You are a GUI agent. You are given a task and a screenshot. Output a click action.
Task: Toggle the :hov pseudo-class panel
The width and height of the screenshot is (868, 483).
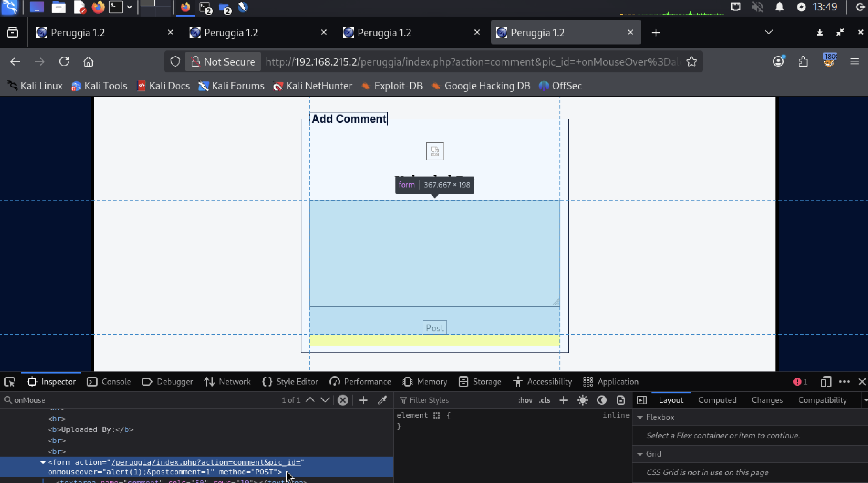pyautogui.click(x=525, y=400)
